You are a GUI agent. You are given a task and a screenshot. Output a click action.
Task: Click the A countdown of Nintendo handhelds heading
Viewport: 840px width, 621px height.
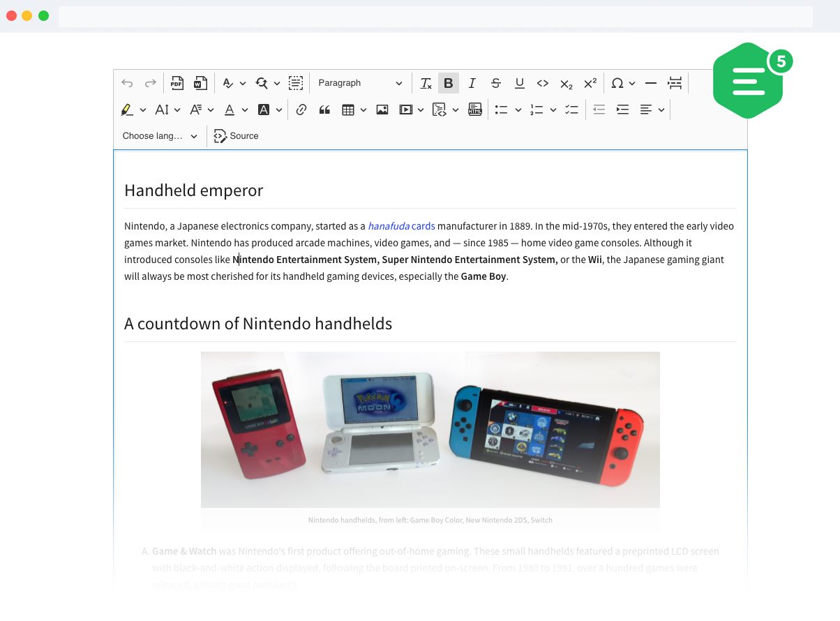pyautogui.click(x=258, y=324)
